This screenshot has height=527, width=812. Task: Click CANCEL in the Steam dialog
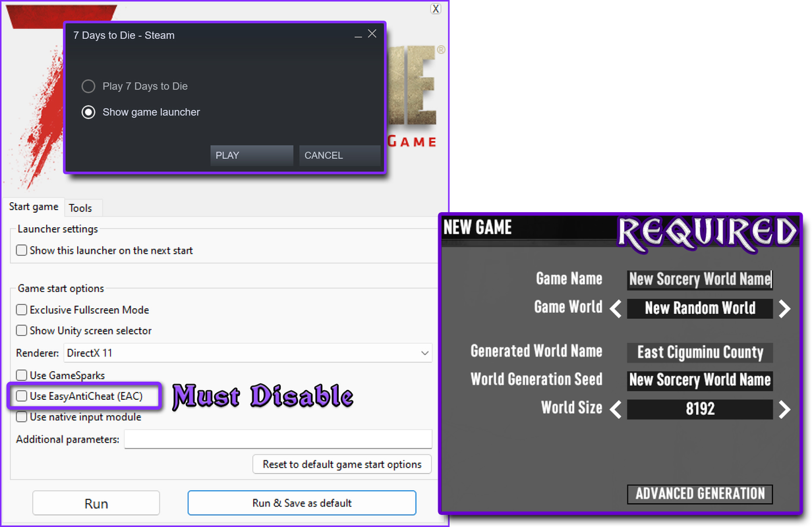[339, 155]
